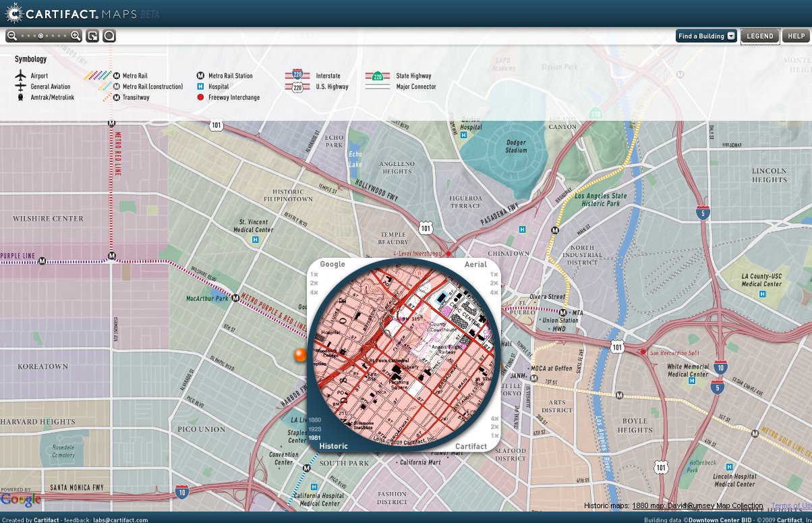Switch the lens to Google view
Viewport: 812px width, 523px height.
point(332,264)
